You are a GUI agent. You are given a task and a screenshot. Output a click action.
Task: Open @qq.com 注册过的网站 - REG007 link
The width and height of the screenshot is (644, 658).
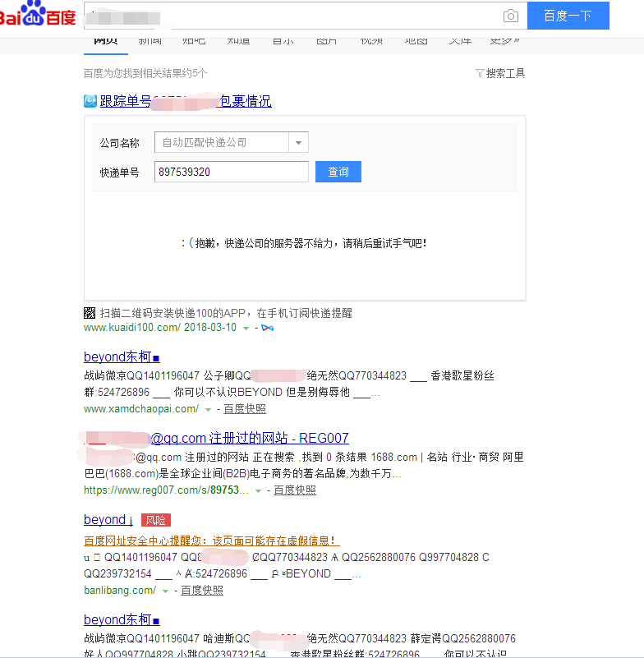250,438
